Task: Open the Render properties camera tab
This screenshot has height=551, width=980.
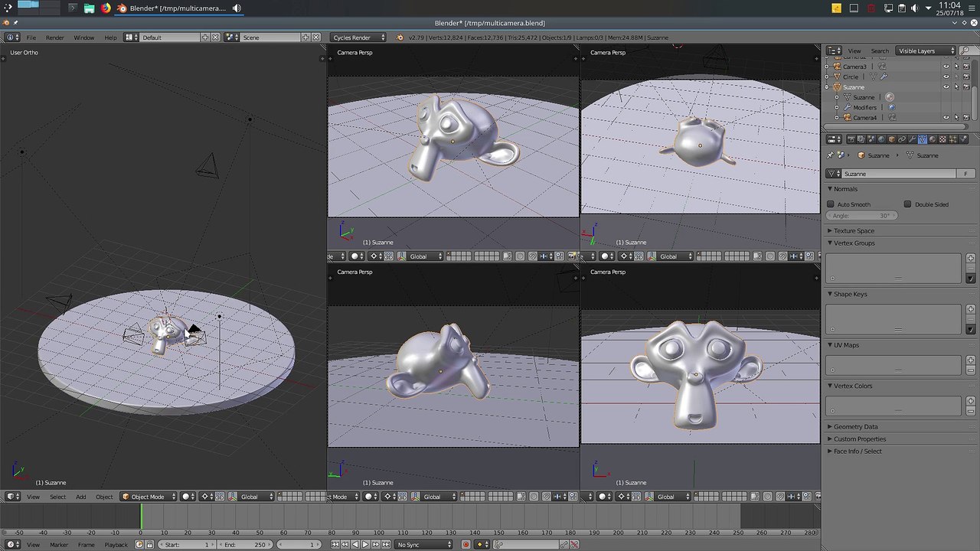Action: pyautogui.click(x=851, y=139)
